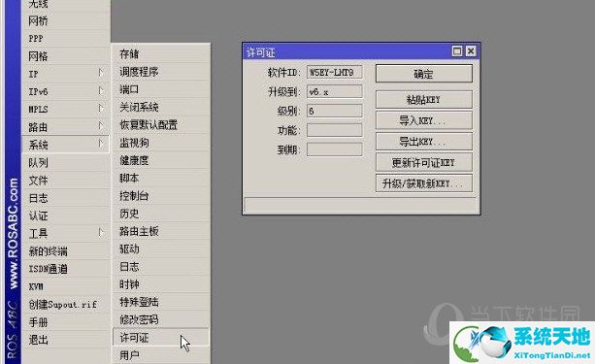Choose 恢复默认配置 in the submenu
This screenshot has height=364, width=595.
(161, 125)
